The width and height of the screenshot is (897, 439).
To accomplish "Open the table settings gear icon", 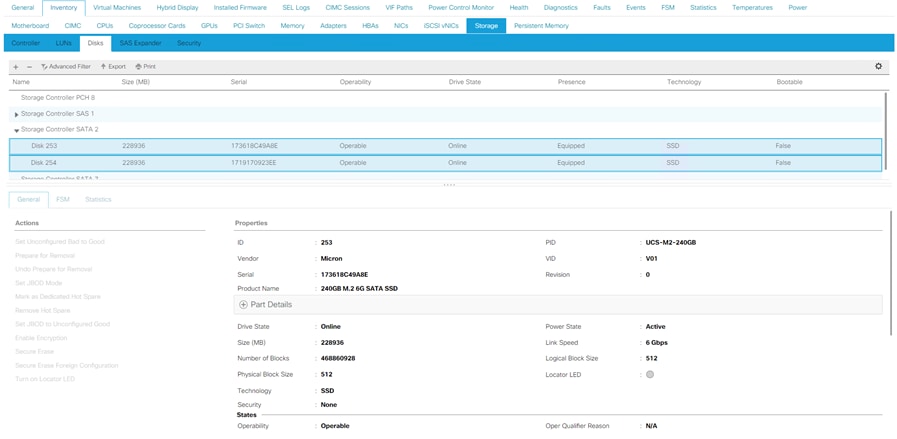I will (x=879, y=66).
